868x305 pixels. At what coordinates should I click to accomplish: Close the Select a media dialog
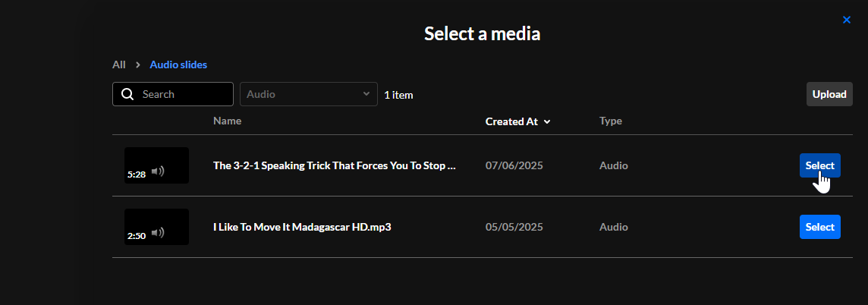point(847,20)
